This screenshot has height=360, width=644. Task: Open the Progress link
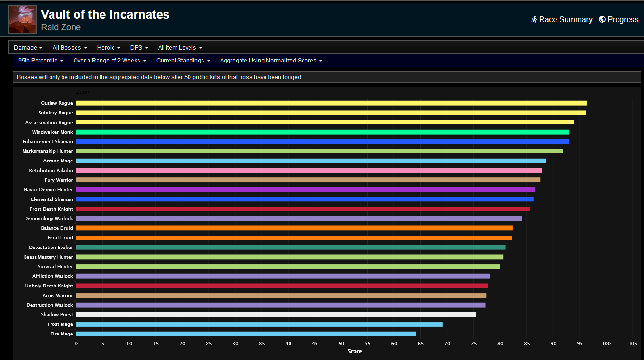(x=623, y=19)
